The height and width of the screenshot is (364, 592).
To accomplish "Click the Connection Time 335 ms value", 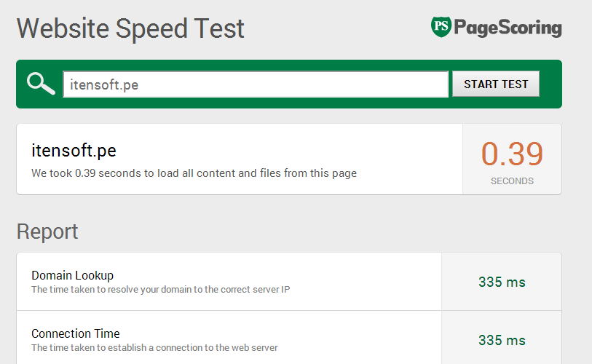I will click(502, 340).
